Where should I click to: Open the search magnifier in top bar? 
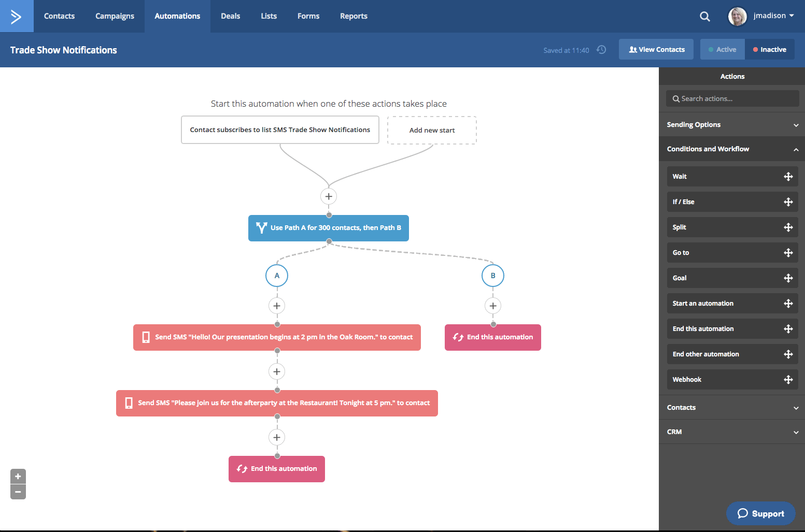point(704,17)
